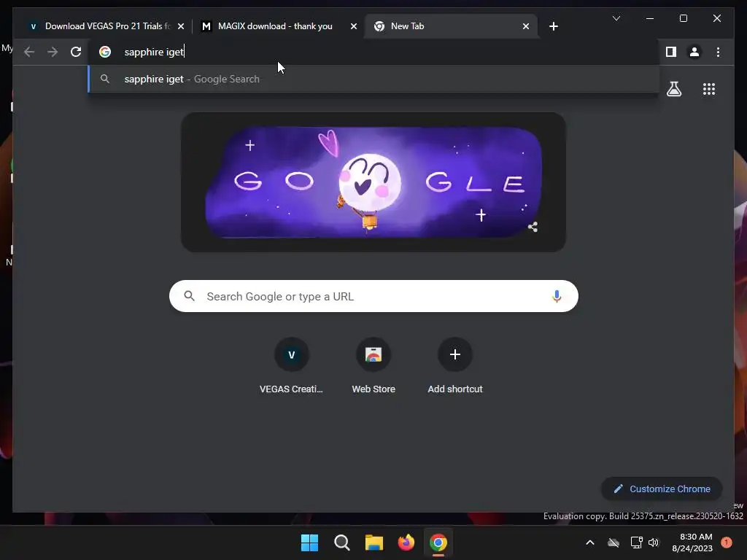The image size is (747, 560).
Task: Go forward using the forward arrow
Action: click(53, 52)
